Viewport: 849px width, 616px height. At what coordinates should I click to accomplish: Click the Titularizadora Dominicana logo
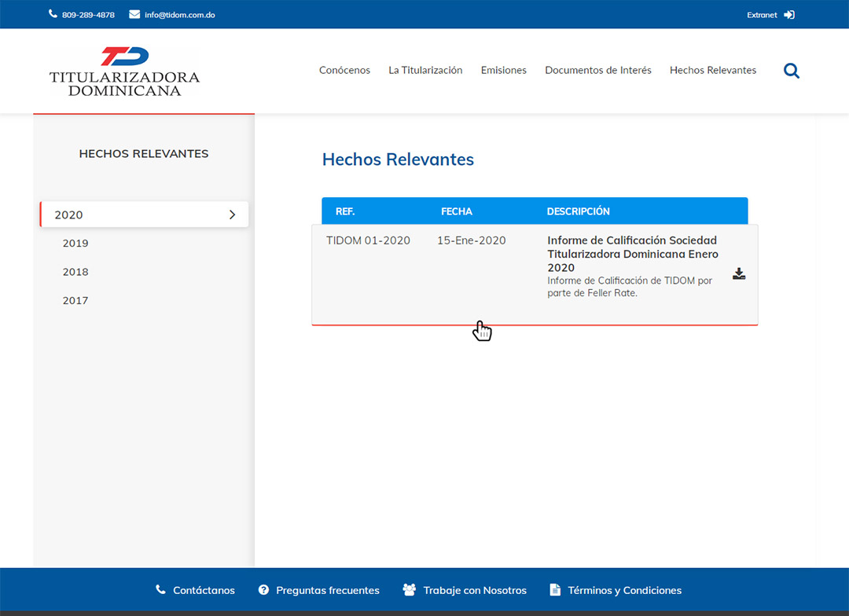click(x=124, y=71)
